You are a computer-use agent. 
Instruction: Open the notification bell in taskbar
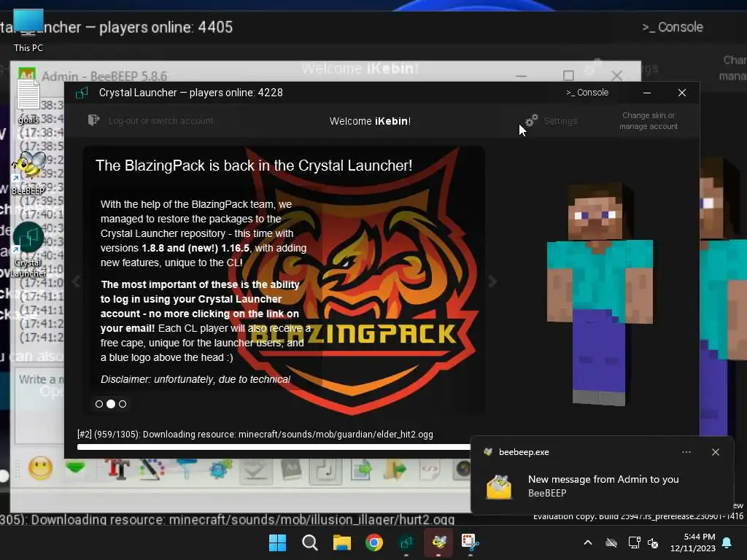click(727, 542)
